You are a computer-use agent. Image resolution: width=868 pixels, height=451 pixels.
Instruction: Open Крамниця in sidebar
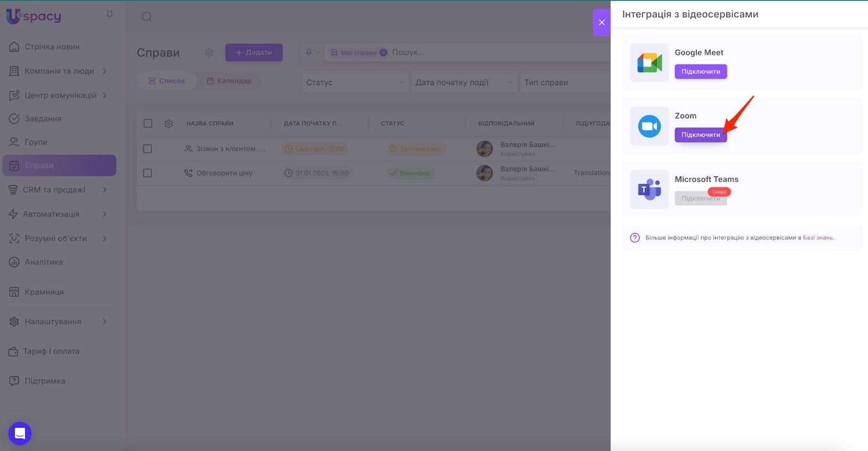(x=44, y=292)
